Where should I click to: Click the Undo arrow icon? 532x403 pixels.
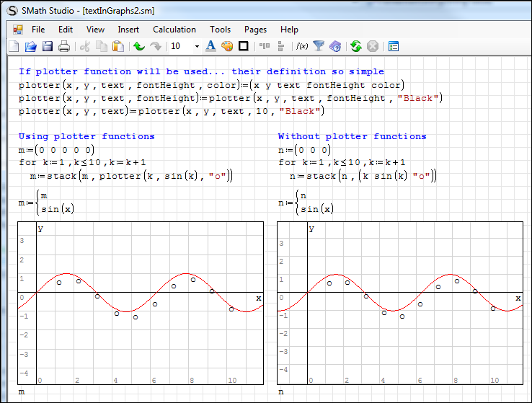(138, 47)
